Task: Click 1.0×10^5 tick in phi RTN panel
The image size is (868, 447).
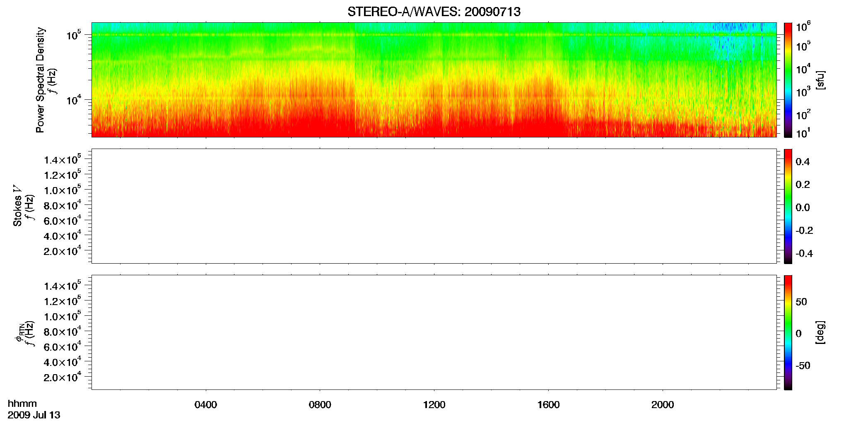Action: (x=63, y=317)
